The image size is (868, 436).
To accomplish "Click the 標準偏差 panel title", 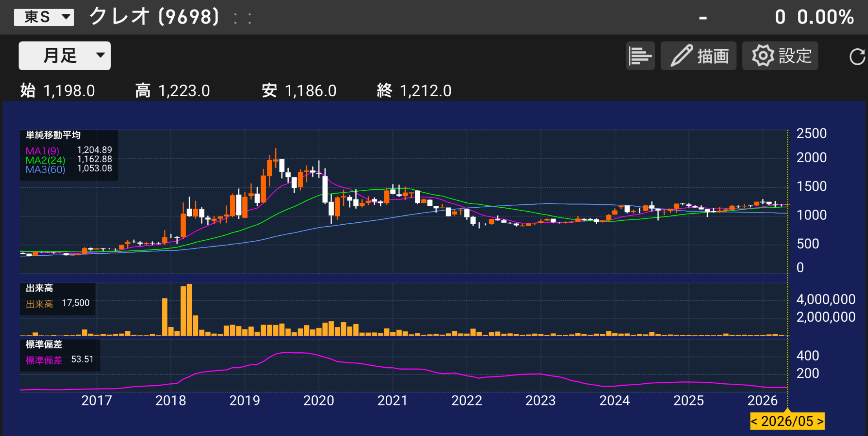I will (x=44, y=344).
